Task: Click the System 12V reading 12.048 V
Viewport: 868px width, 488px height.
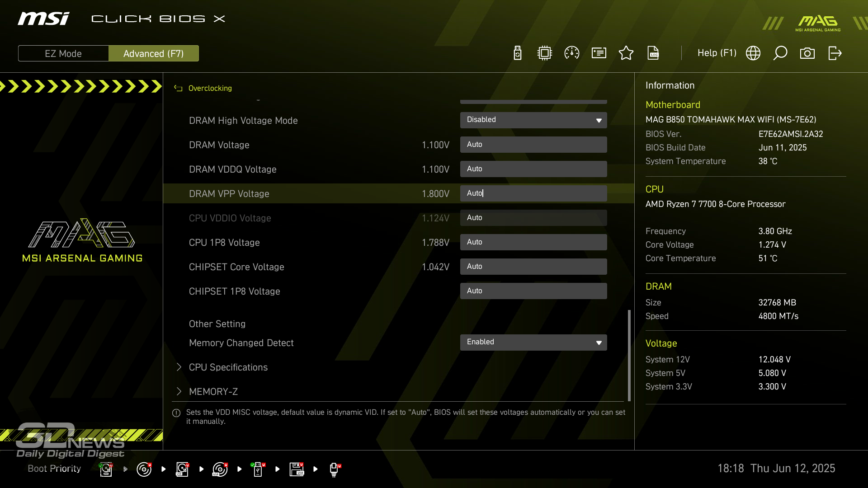Action: coord(774,360)
